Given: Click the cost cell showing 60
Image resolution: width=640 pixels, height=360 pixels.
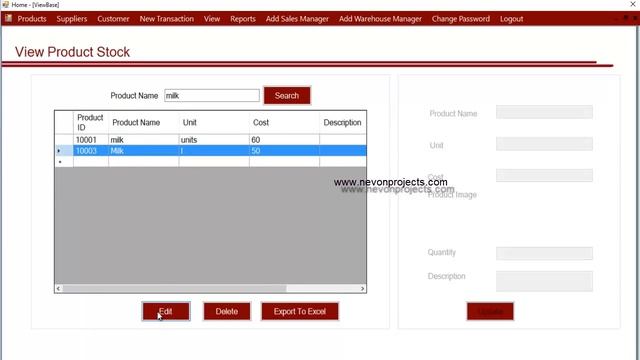Looking at the screenshot, I should click(284, 140).
